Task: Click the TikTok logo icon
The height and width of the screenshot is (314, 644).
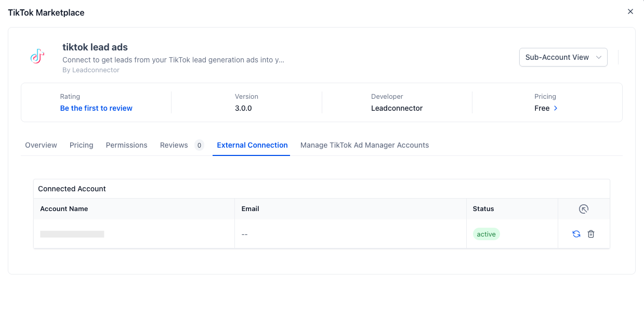Action: click(36, 57)
